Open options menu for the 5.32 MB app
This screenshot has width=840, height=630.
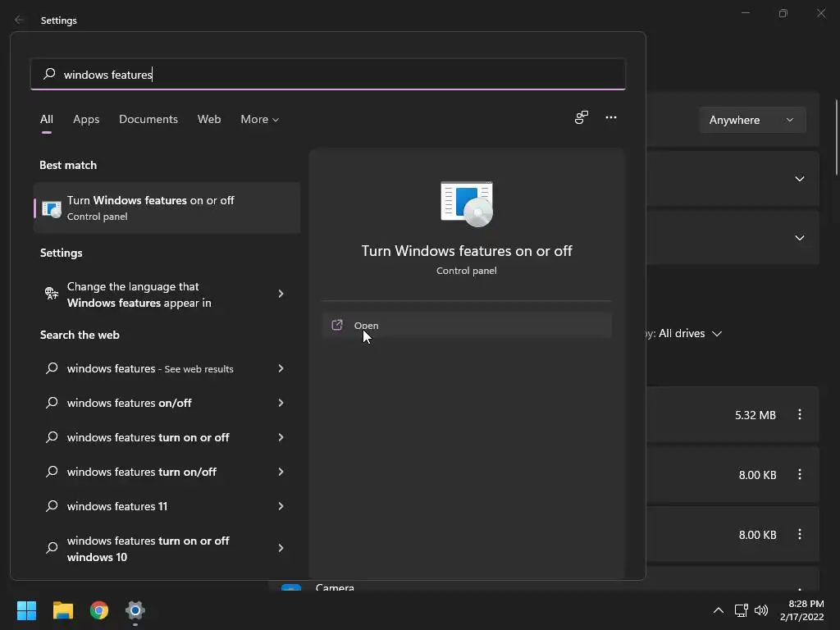[x=799, y=414]
